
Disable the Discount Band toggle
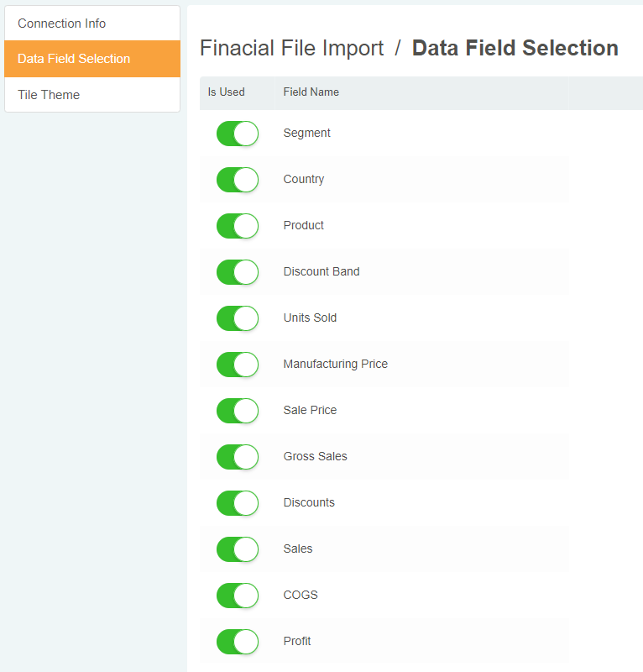click(x=237, y=272)
